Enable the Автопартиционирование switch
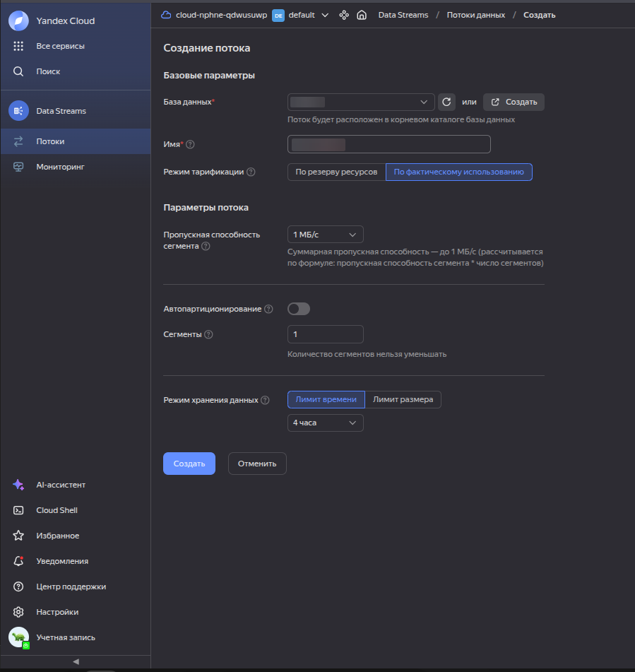The width and height of the screenshot is (635, 672). coord(299,309)
